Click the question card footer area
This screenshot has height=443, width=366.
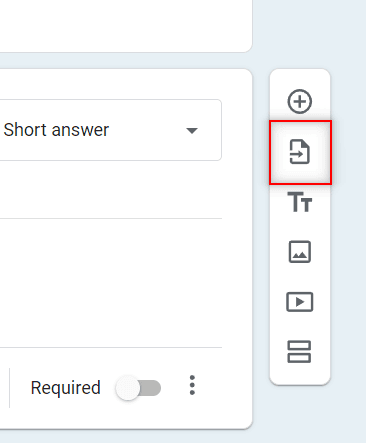tap(110, 388)
